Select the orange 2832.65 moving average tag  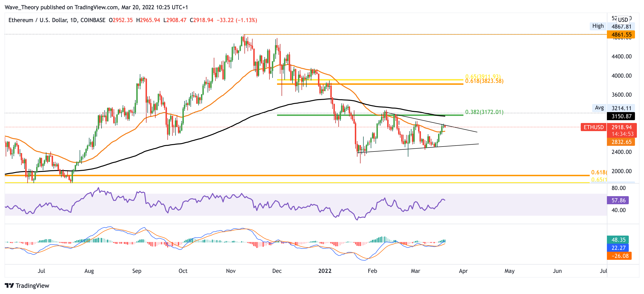(621, 142)
